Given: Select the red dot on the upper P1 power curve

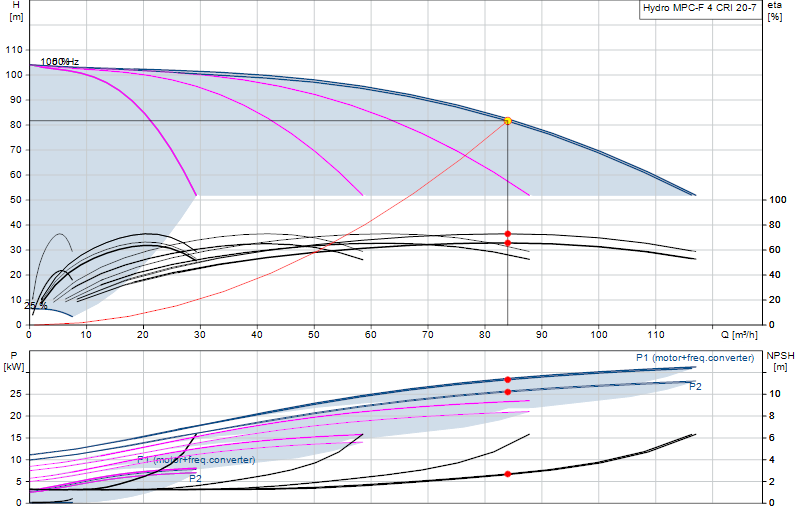Looking at the screenshot, I should pos(508,380).
